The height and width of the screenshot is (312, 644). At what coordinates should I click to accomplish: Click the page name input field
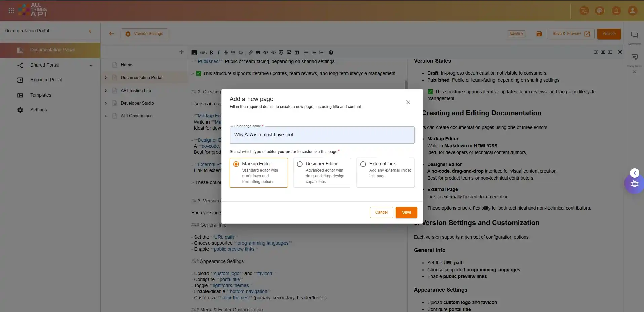[x=322, y=135]
